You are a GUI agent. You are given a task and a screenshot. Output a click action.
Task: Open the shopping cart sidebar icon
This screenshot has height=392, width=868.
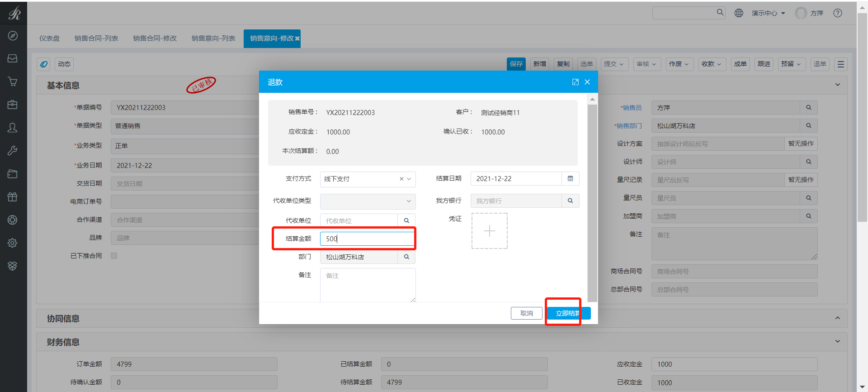pos(13,81)
